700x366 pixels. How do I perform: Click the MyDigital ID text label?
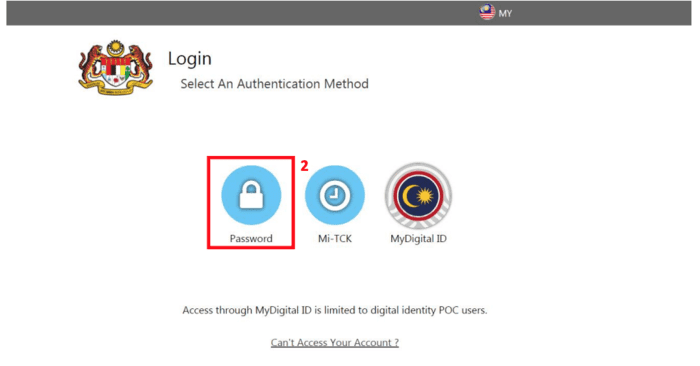point(418,239)
